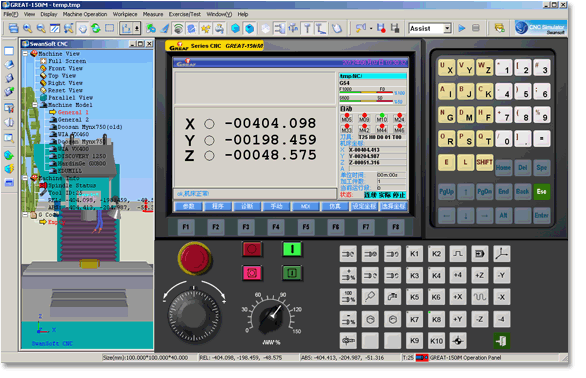Click the red emergency stop button
The height and width of the screenshot is (378, 586).
tap(195, 258)
